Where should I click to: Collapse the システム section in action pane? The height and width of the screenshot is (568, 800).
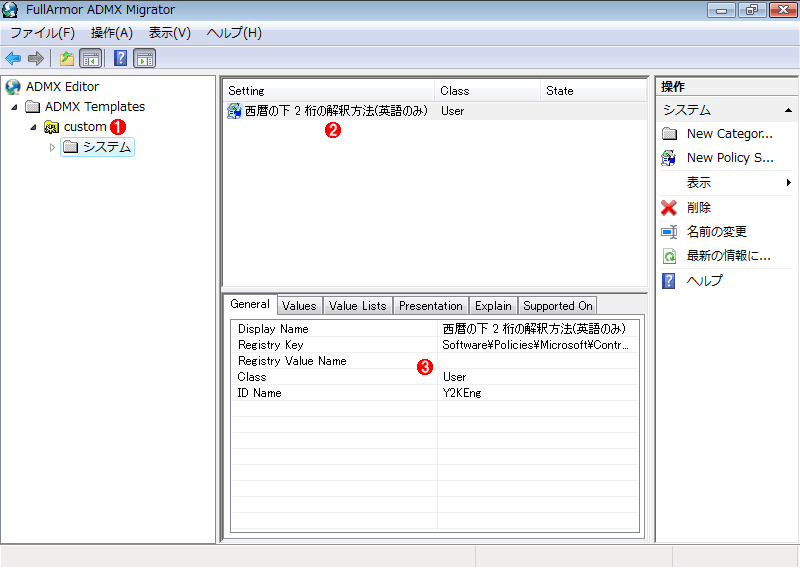point(788,110)
